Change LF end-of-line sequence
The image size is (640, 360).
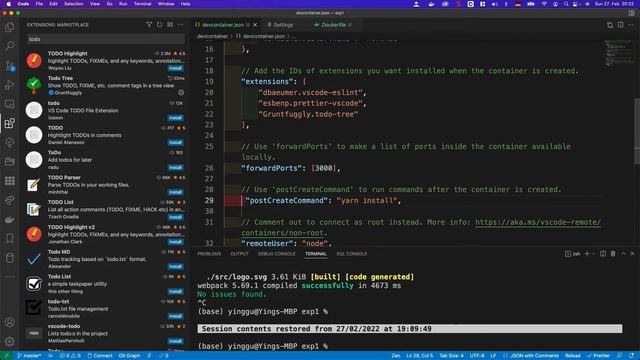493,356
